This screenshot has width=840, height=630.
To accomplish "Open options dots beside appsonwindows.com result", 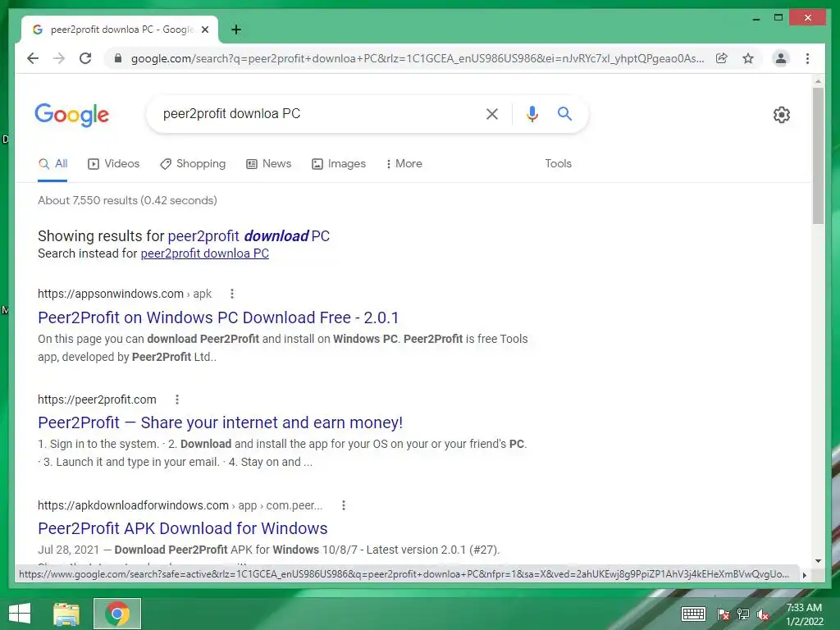I will (x=231, y=294).
